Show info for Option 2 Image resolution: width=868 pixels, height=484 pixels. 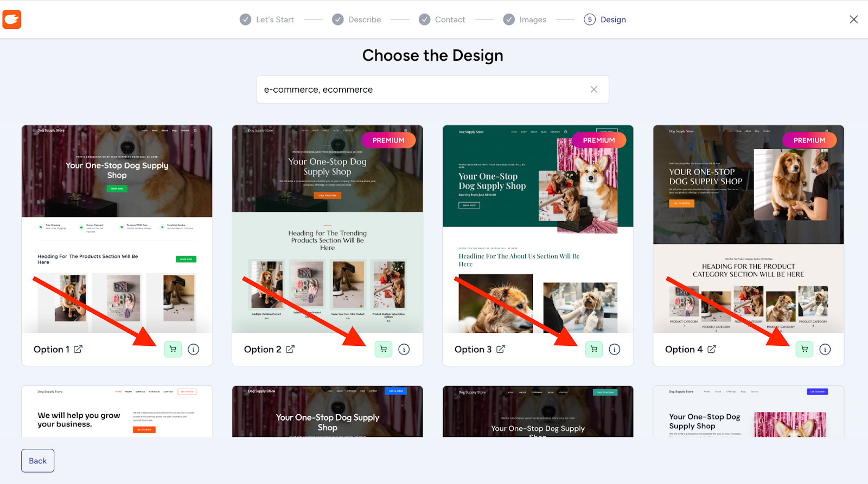[404, 350]
